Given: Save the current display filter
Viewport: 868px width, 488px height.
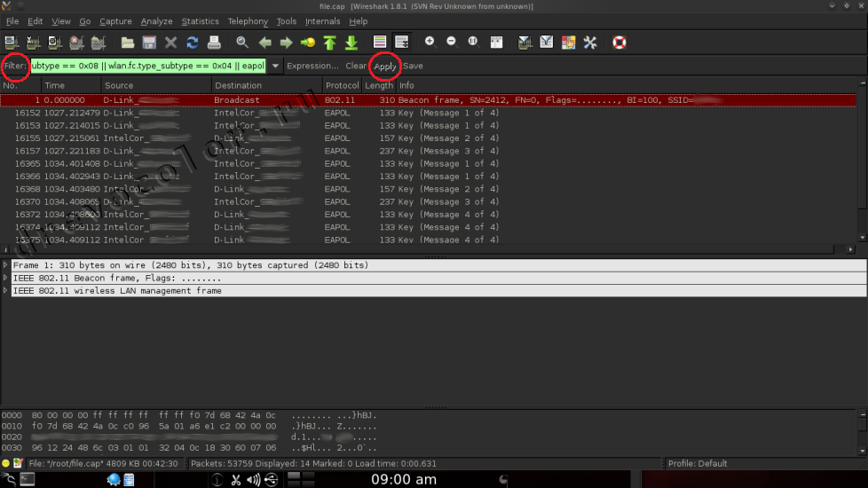Looking at the screenshot, I should point(413,66).
